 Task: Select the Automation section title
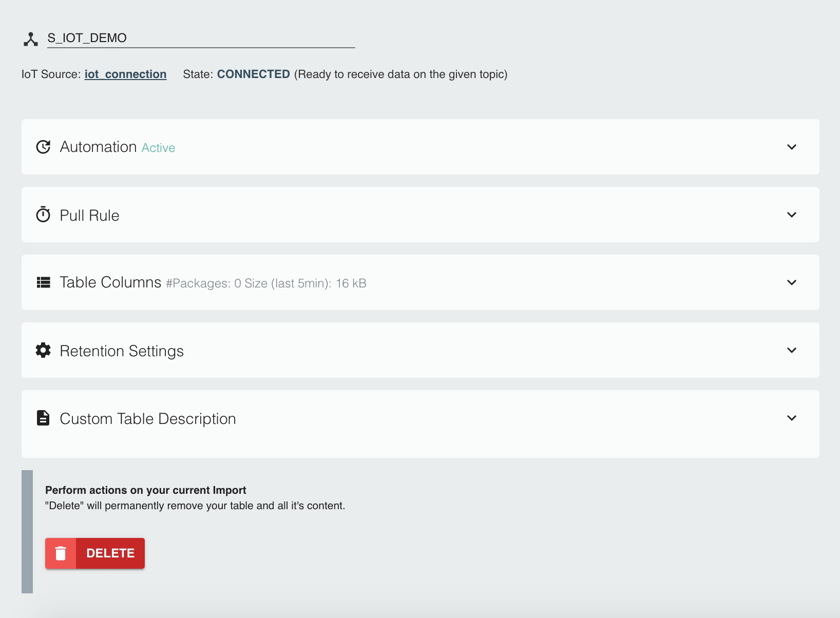click(x=98, y=147)
